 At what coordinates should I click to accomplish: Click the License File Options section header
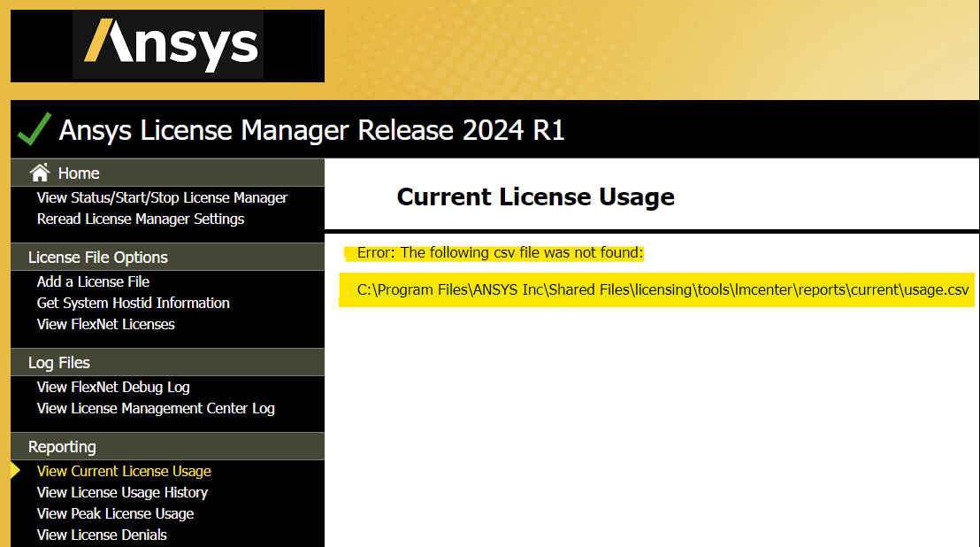tap(98, 258)
